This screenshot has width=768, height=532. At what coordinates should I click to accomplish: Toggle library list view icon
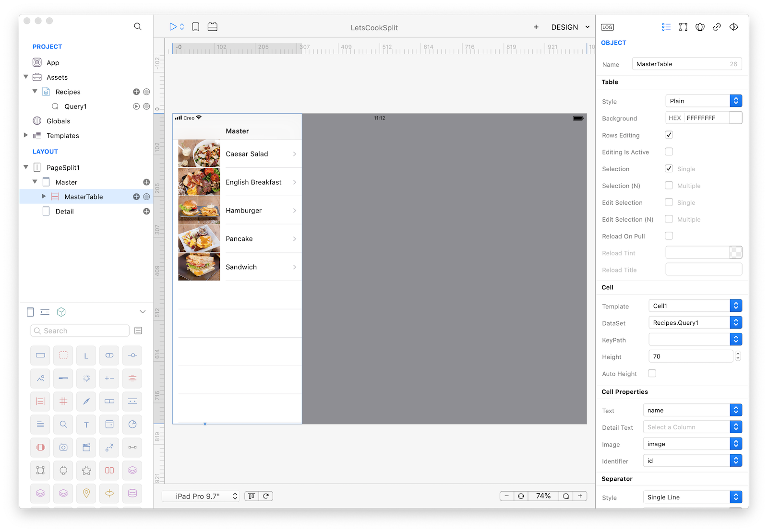138,331
